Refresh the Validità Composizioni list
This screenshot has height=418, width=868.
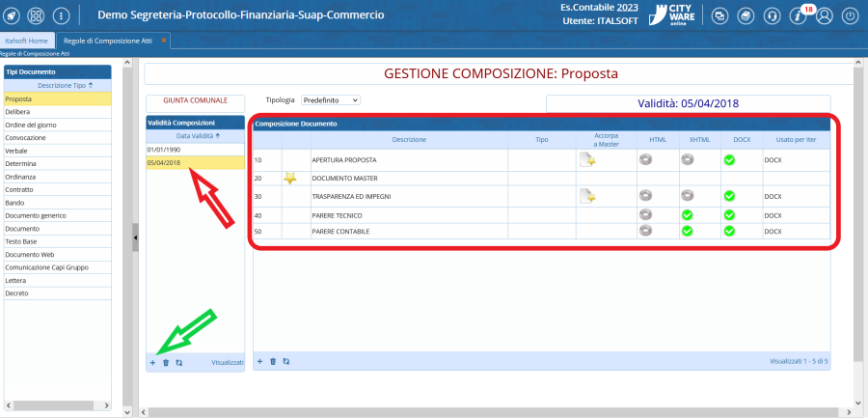click(x=178, y=362)
